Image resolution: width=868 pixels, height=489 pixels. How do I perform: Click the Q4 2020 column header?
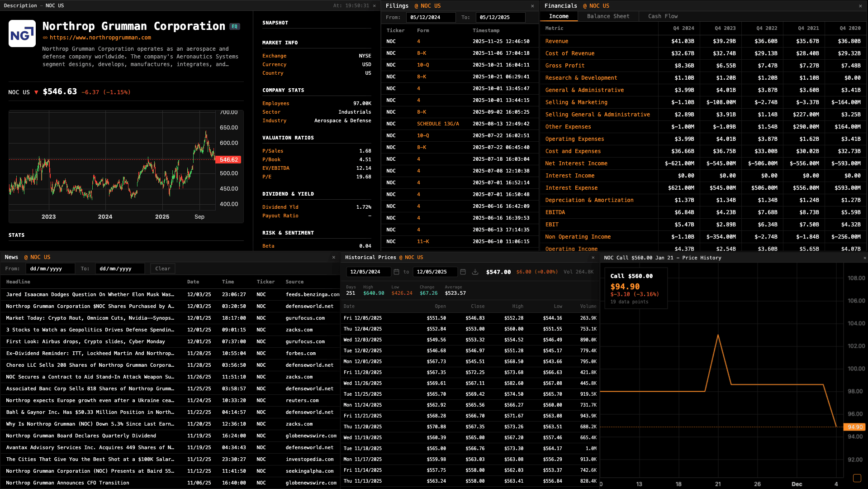[x=849, y=28]
